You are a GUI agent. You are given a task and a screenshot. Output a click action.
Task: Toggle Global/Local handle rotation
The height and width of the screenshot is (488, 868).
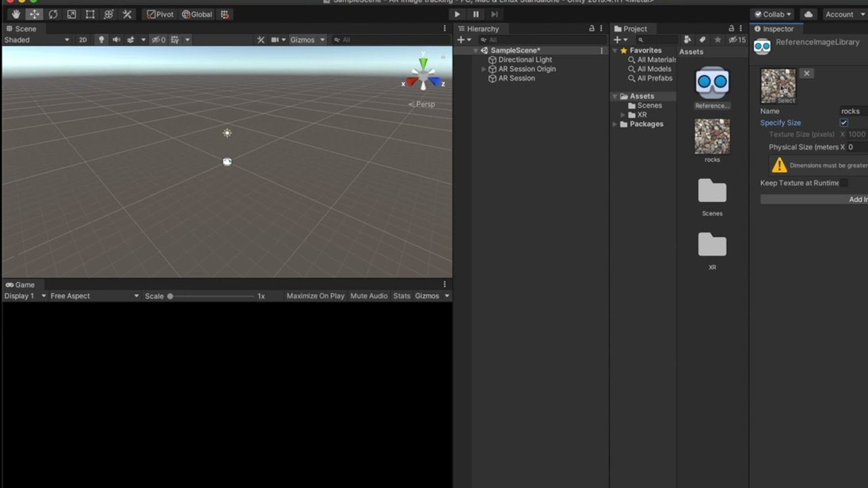click(x=197, y=14)
